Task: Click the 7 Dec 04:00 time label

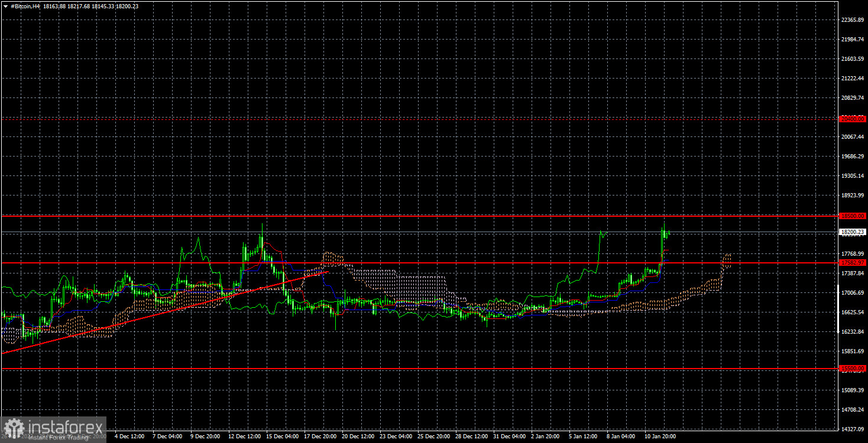Action: [167, 437]
